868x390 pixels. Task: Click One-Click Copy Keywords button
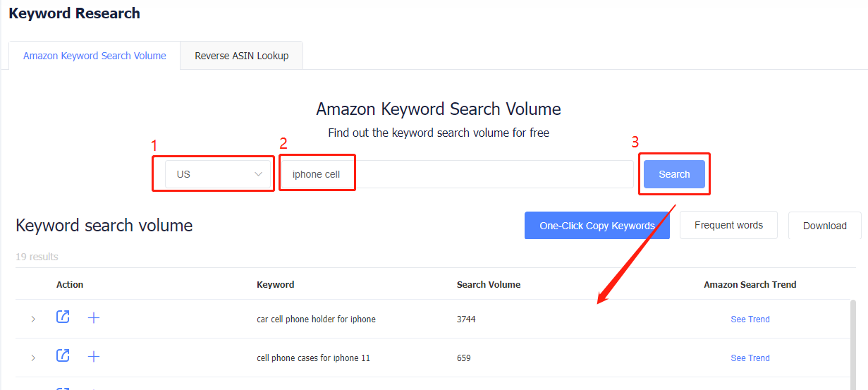(597, 226)
